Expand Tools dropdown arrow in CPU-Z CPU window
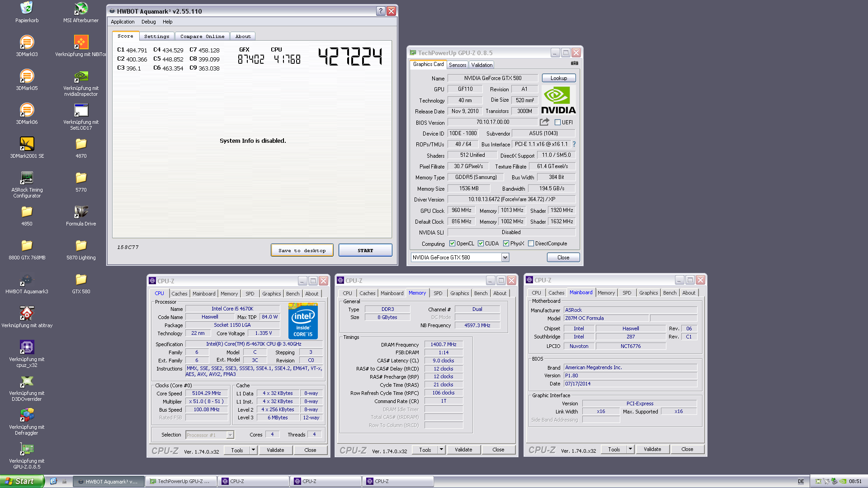This screenshot has height=488, width=868. (x=254, y=450)
